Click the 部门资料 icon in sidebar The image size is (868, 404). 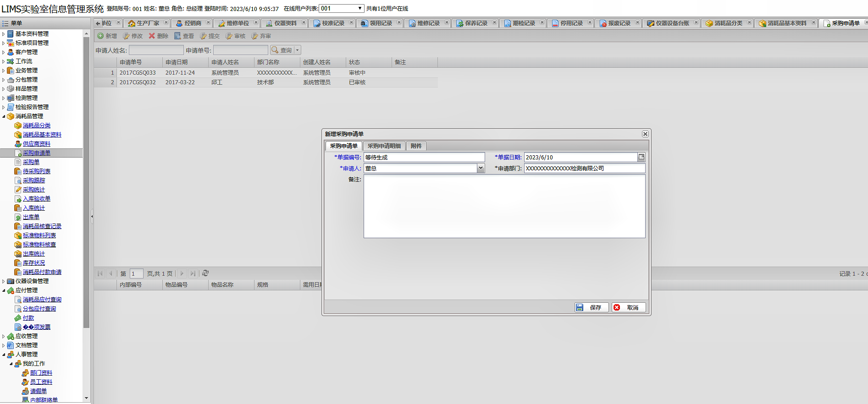pyautogui.click(x=25, y=373)
